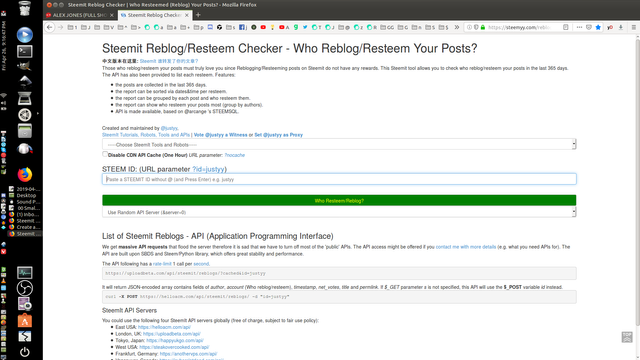Open the file archive drawer dock icon
The image size is (640, 360).
tap(24, 131)
